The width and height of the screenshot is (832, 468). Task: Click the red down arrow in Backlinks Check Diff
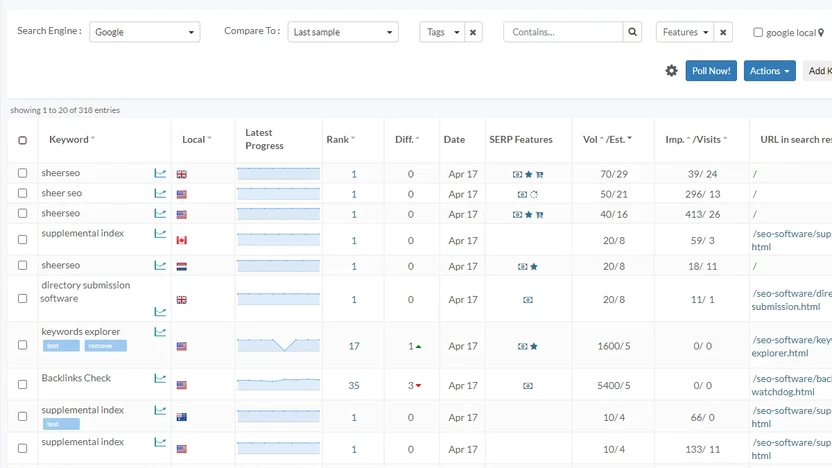pos(418,386)
